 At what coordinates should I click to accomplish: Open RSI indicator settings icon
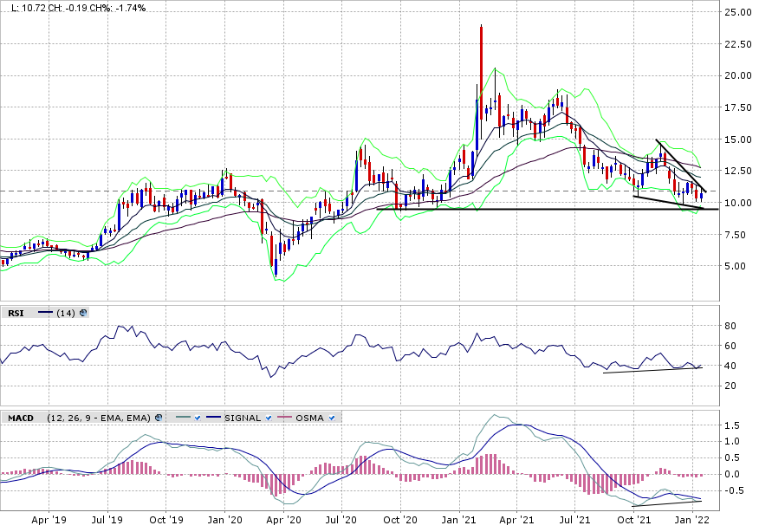click(83, 314)
